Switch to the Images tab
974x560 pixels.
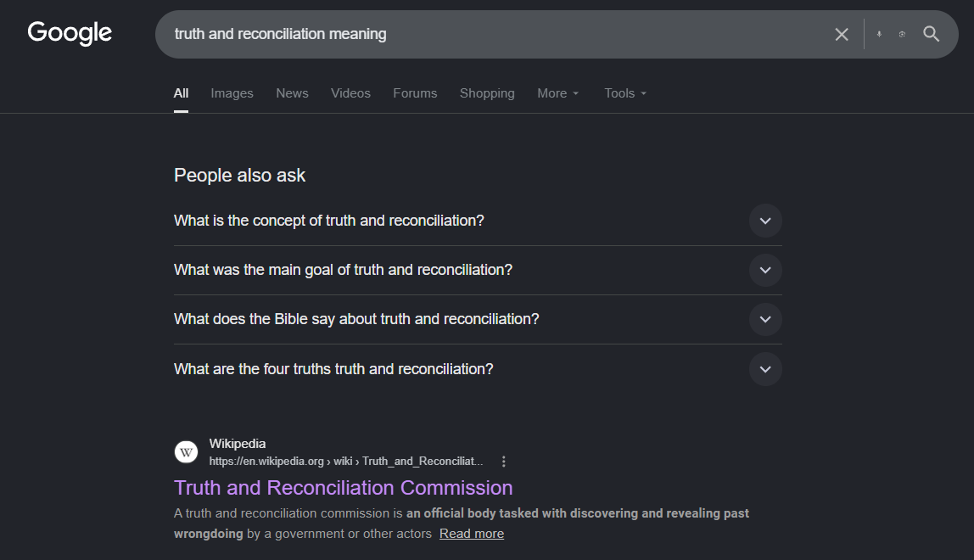click(x=232, y=93)
